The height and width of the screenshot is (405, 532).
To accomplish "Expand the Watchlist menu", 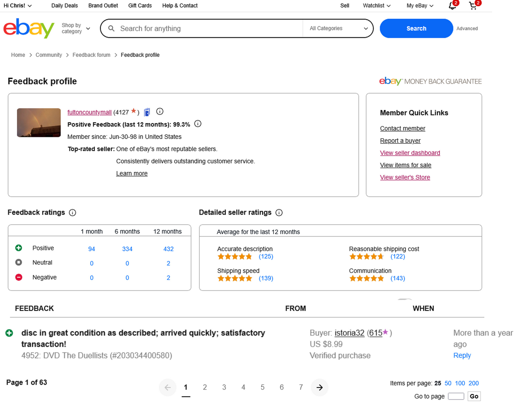I will pyautogui.click(x=376, y=6).
